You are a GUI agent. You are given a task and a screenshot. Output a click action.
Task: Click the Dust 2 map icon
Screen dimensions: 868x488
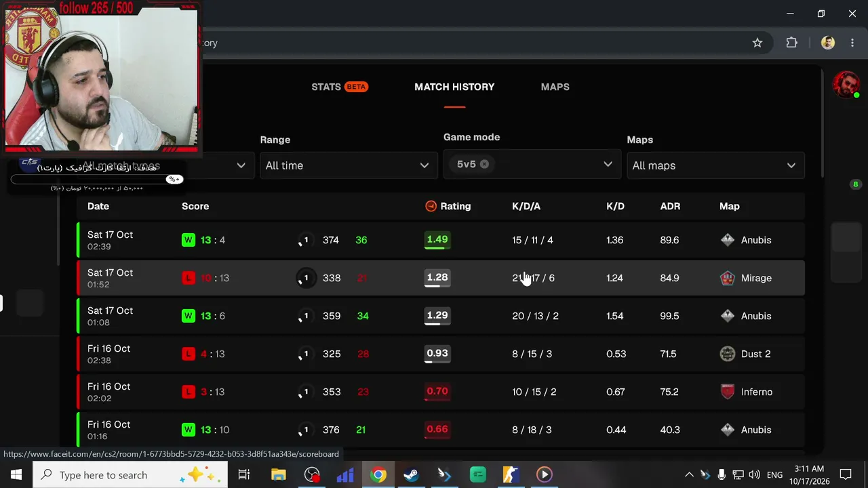click(728, 354)
